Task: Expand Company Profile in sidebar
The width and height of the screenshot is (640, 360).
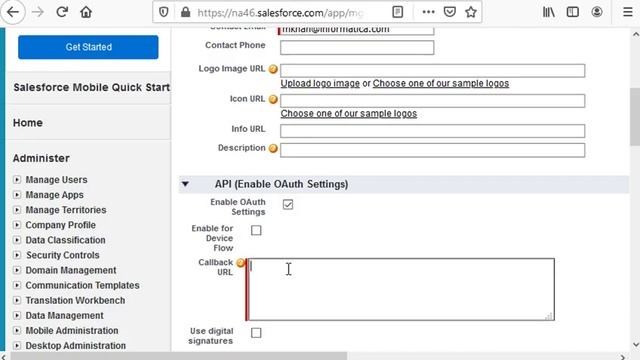Action: point(17,225)
